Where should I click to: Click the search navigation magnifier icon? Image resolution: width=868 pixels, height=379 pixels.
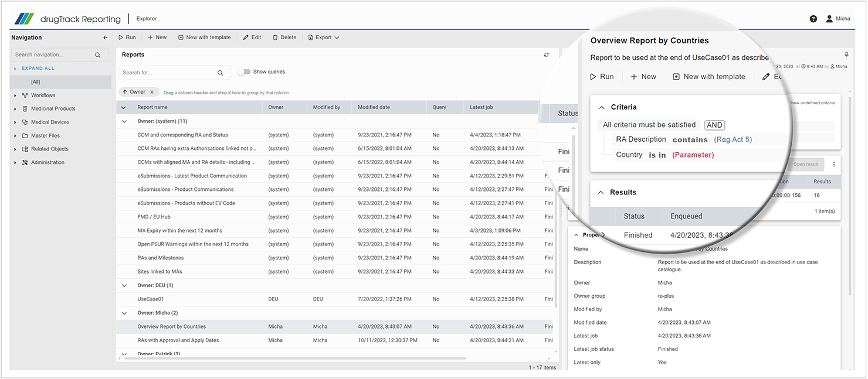click(98, 55)
